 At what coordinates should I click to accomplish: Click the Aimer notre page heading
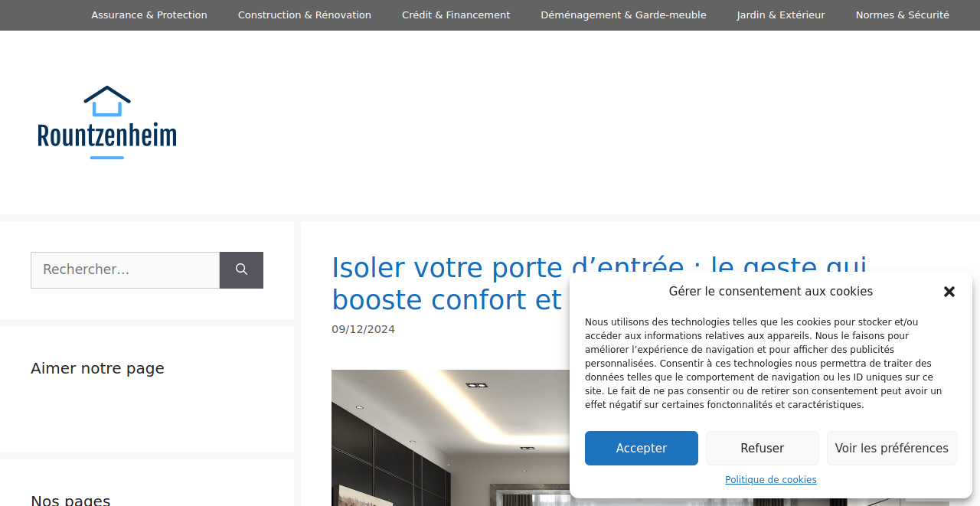[97, 368]
